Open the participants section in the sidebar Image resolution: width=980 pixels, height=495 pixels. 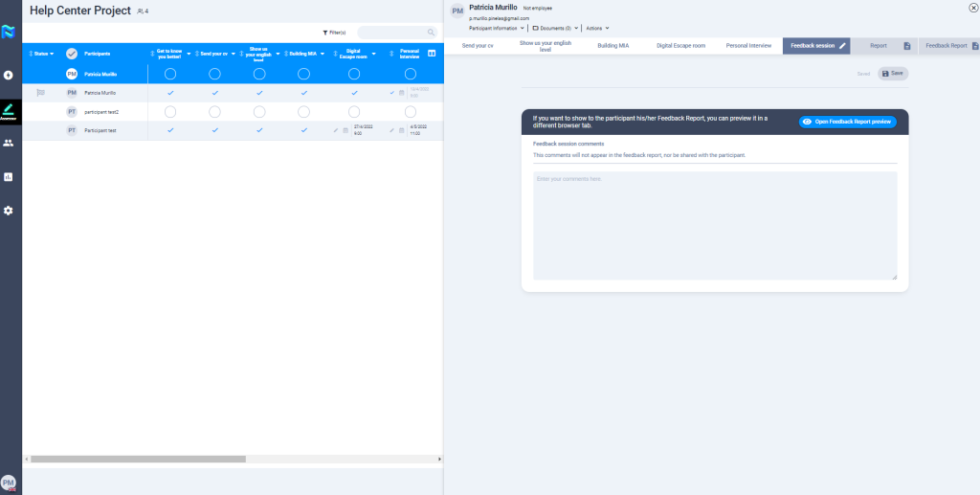9,143
